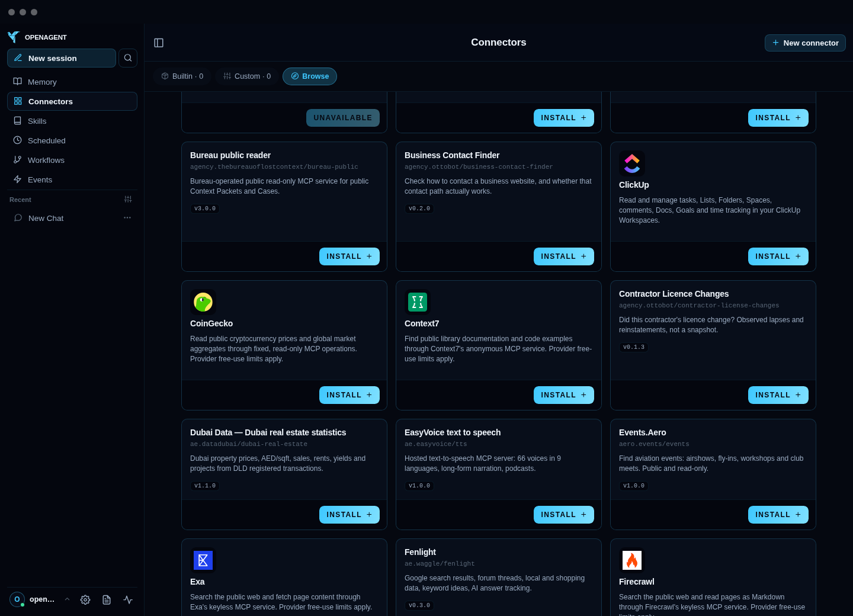Open the ClickUp connector logo
Image resolution: width=853 pixels, height=616 pixels.
coord(632,163)
